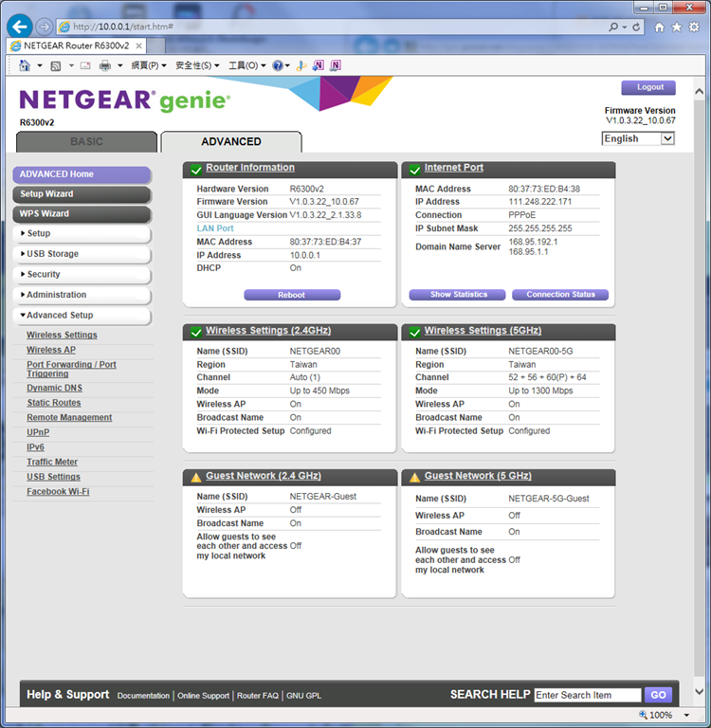Open the WPS Wizard
The width and height of the screenshot is (711, 728).
(82, 214)
